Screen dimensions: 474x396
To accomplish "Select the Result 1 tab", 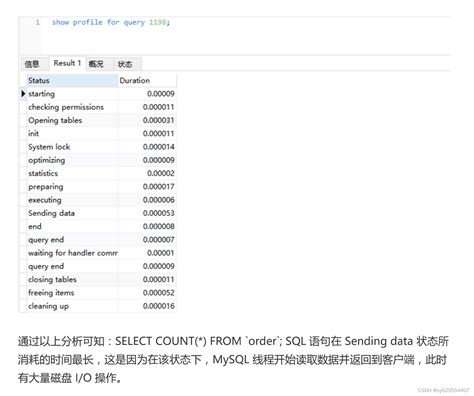I will (67, 63).
